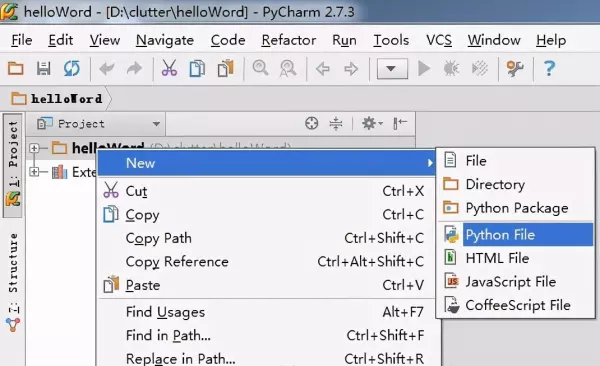Viewport: 600px width, 366px height.
Task: Click the Forward navigation arrow icon
Action: [351, 69]
